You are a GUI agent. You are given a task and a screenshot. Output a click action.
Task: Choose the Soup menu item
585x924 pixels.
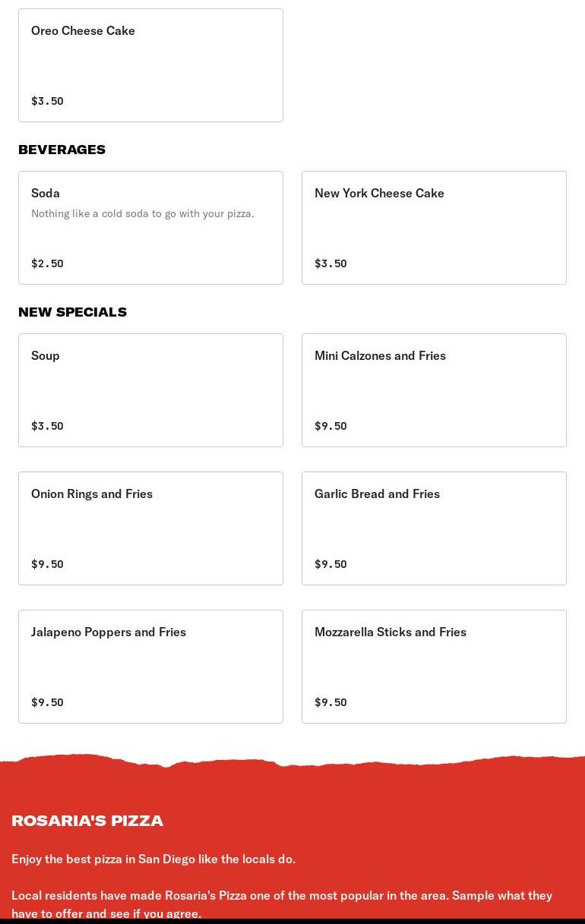coord(150,390)
